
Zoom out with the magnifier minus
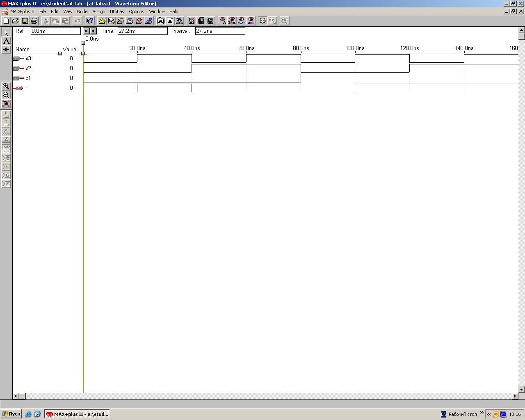[6, 95]
